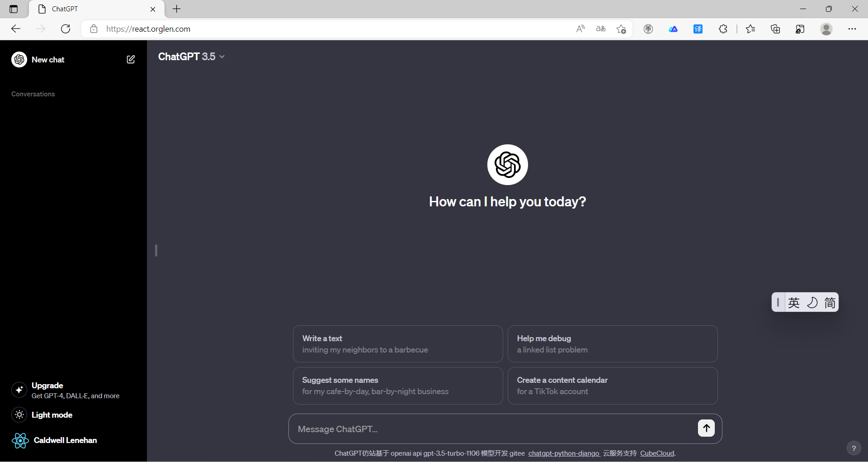Start a new chat with the edit icon
Viewport: 868px width, 462px height.
click(131, 59)
